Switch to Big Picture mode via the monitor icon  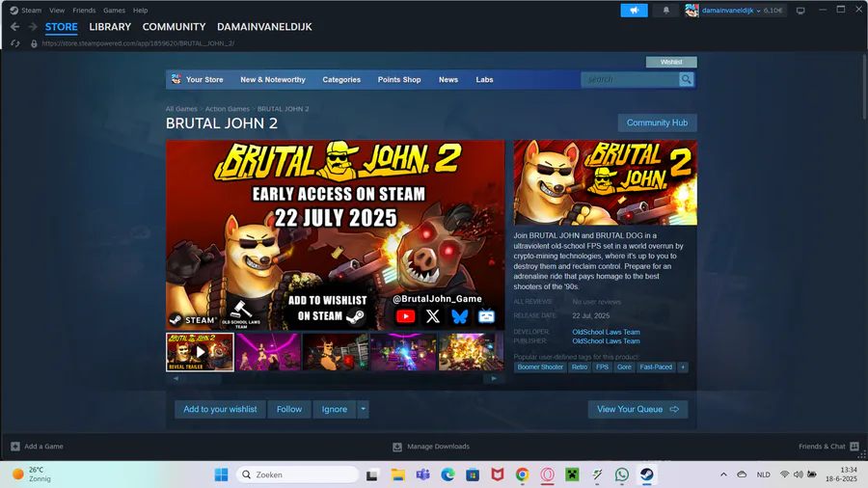pos(800,11)
